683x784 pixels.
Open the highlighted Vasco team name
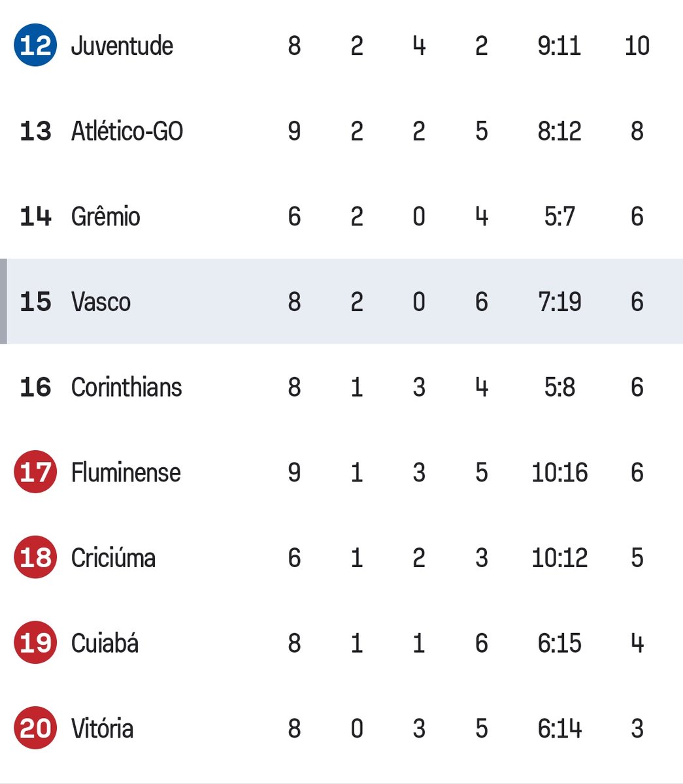[x=101, y=302]
